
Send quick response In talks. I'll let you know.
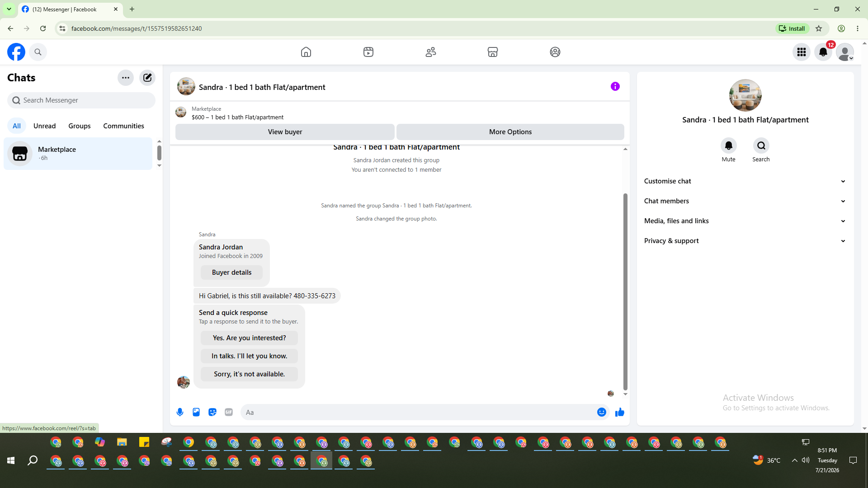click(250, 356)
